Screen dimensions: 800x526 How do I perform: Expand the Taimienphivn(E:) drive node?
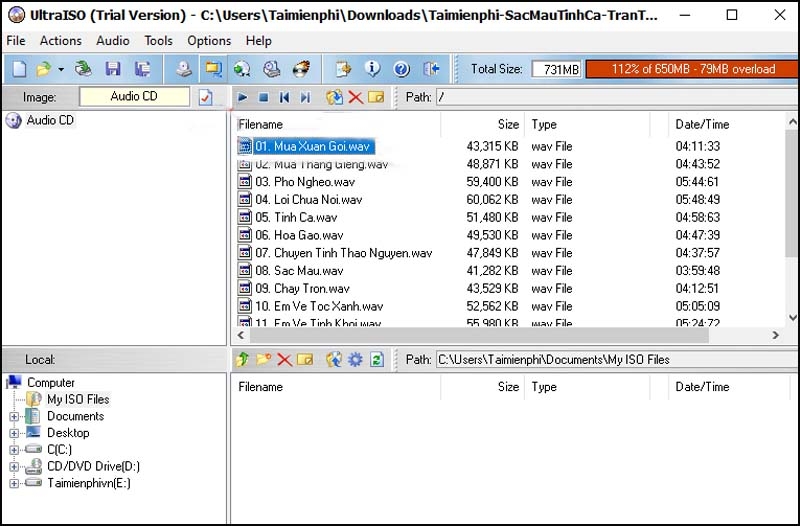click(x=14, y=483)
